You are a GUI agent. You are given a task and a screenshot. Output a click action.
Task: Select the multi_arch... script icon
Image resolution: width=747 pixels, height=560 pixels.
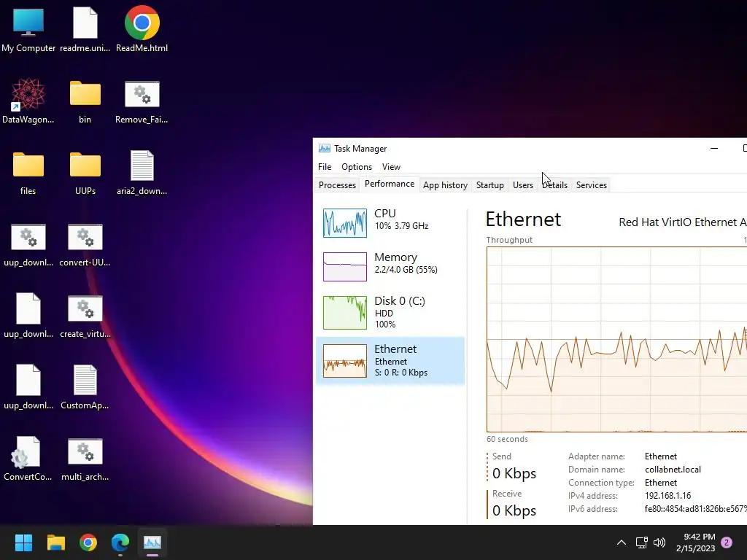85,459
